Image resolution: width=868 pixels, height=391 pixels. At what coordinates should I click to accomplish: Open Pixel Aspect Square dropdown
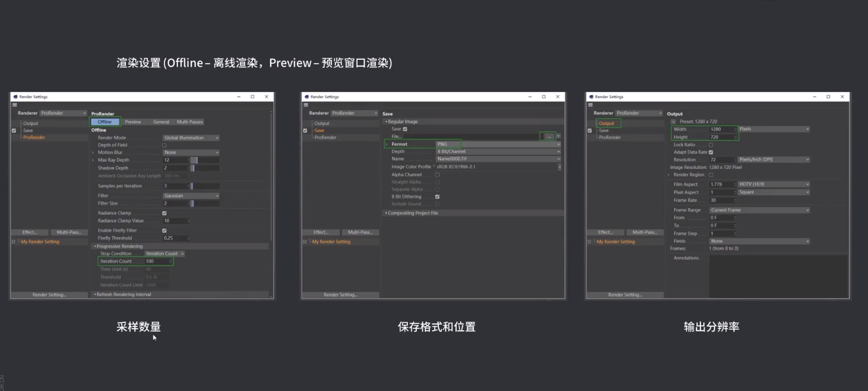774,192
